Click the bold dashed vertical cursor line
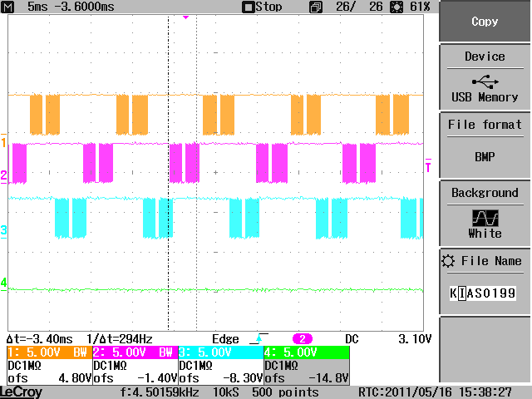 [x=168, y=172]
